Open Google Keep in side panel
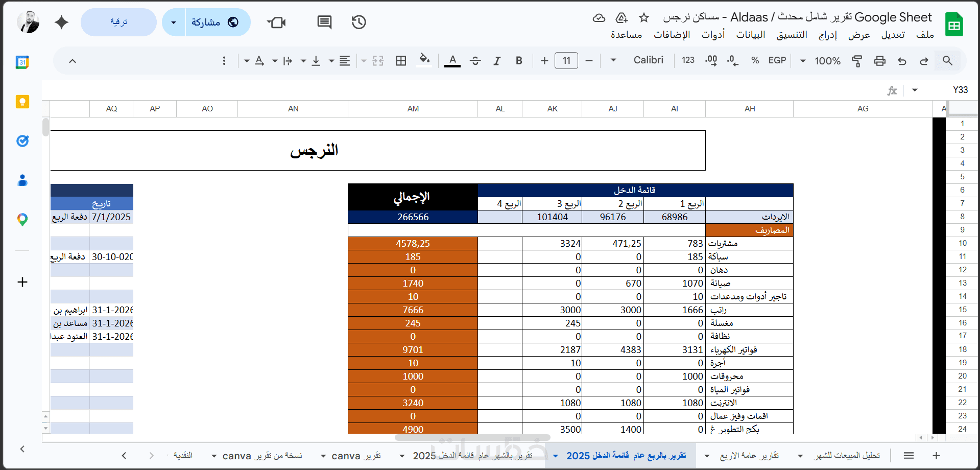This screenshot has width=980, height=470. pos(22,102)
